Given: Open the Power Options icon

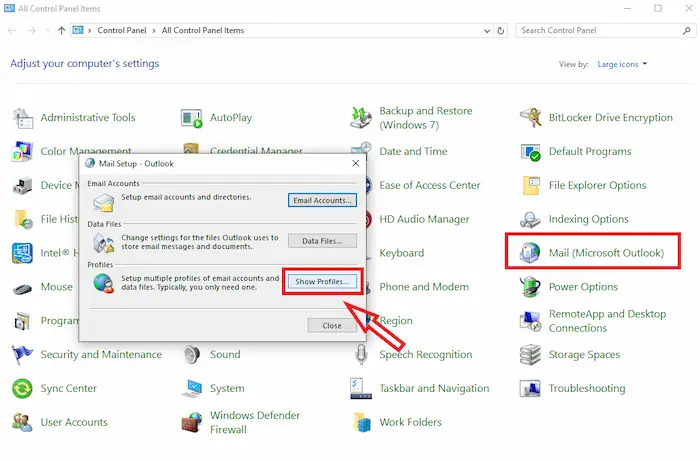Looking at the screenshot, I should [x=530, y=287].
